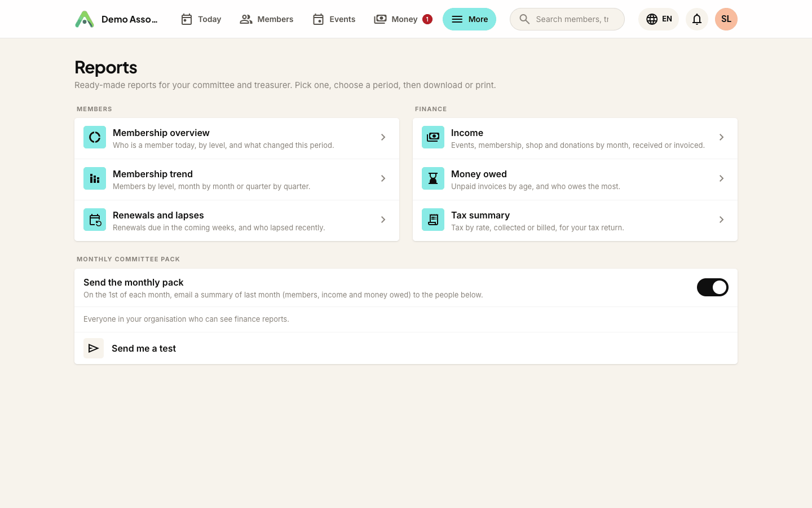Viewport: 812px width, 508px height.
Task: Click the magnifier search icon
Action: point(524,19)
